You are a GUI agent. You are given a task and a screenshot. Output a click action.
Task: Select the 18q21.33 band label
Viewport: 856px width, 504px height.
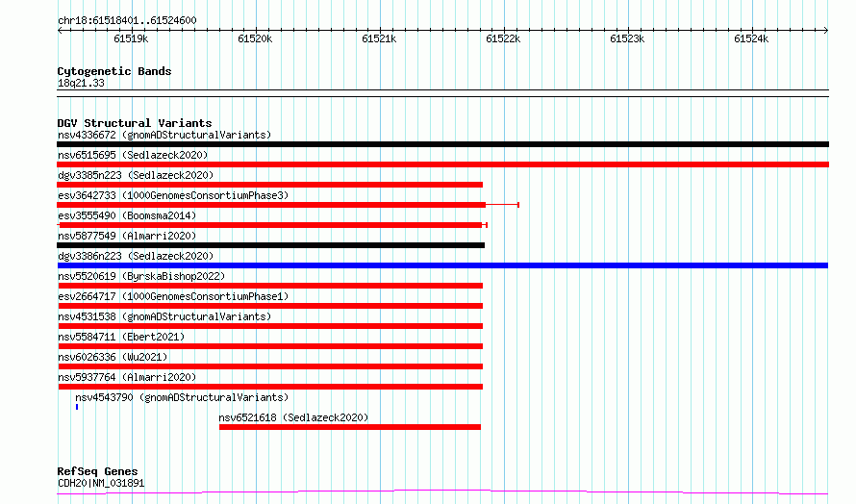(81, 83)
